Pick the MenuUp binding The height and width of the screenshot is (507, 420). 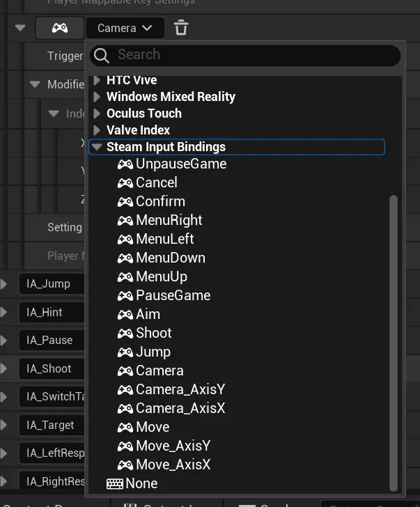click(162, 276)
